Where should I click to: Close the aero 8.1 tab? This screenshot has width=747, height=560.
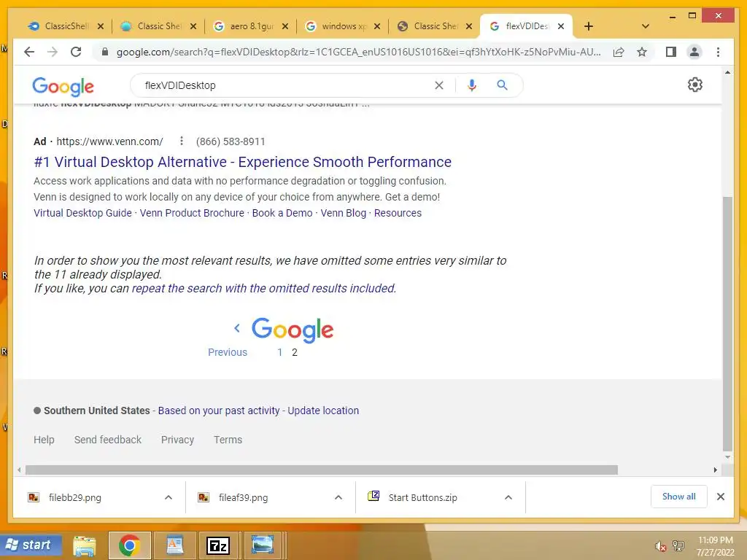tap(285, 26)
